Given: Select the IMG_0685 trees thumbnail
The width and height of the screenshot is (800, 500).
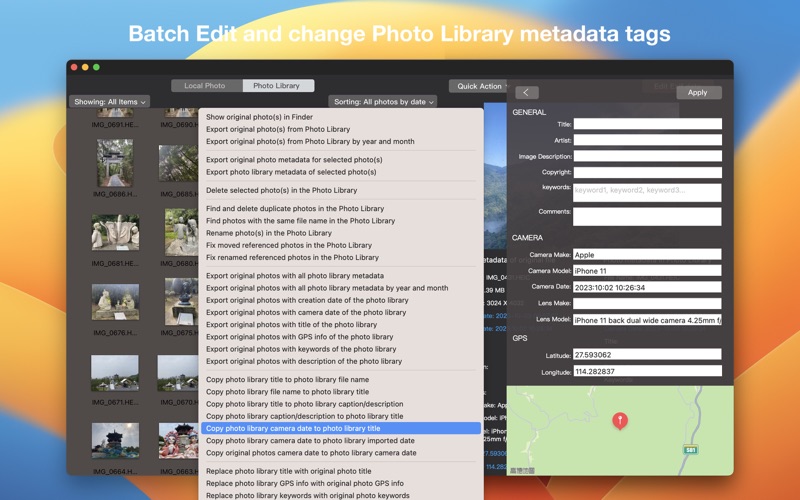Looking at the screenshot, I should [178, 163].
